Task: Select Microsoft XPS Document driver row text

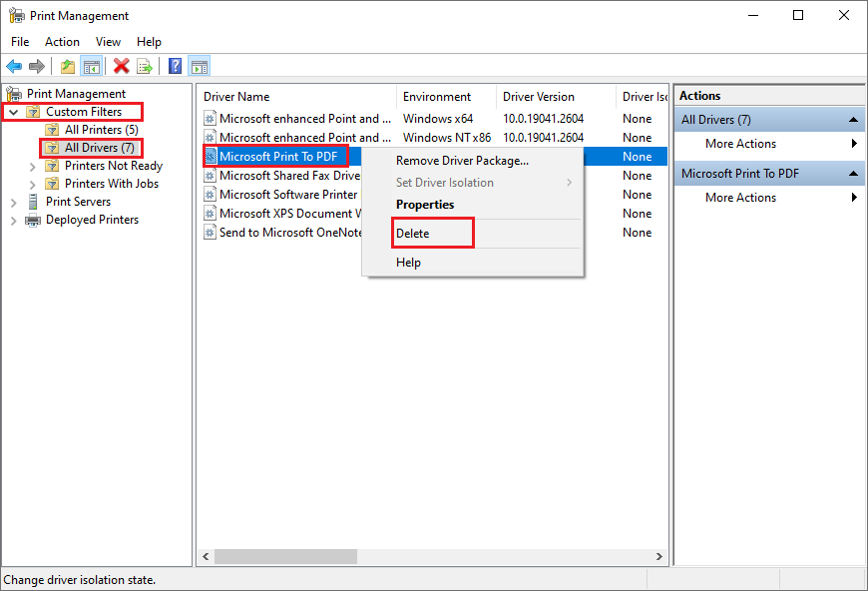Action: pyautogui.click(x=290, y=214)
